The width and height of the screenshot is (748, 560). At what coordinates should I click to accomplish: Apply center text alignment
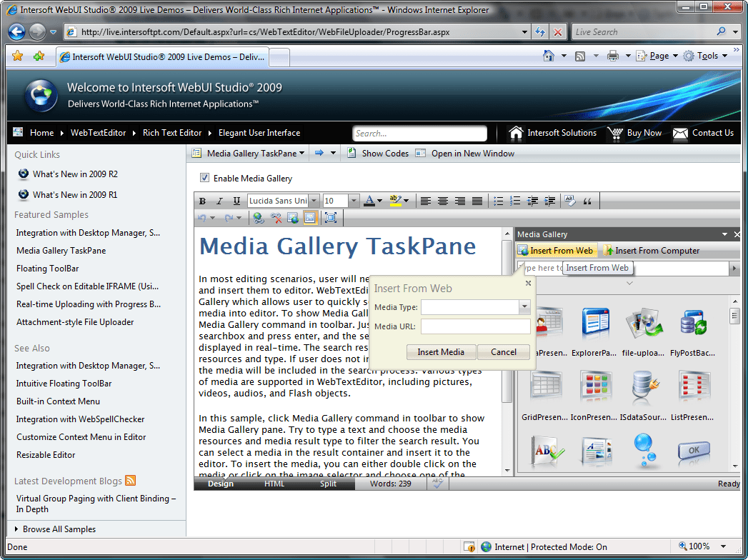click(442, 201)
